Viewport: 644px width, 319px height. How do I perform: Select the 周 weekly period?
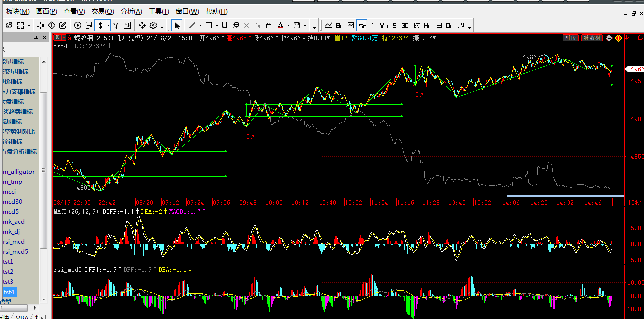click(x=461, y=25)
